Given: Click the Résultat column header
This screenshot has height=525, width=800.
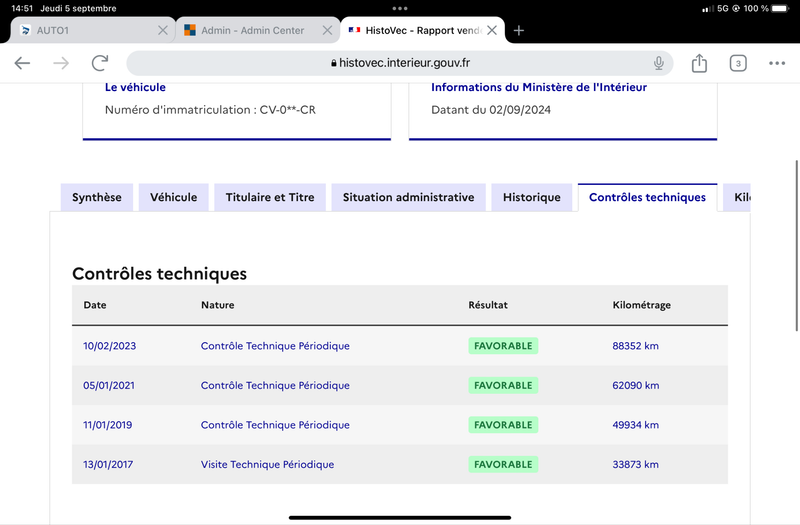Looking at the screenshot, I should pos(488,305).
